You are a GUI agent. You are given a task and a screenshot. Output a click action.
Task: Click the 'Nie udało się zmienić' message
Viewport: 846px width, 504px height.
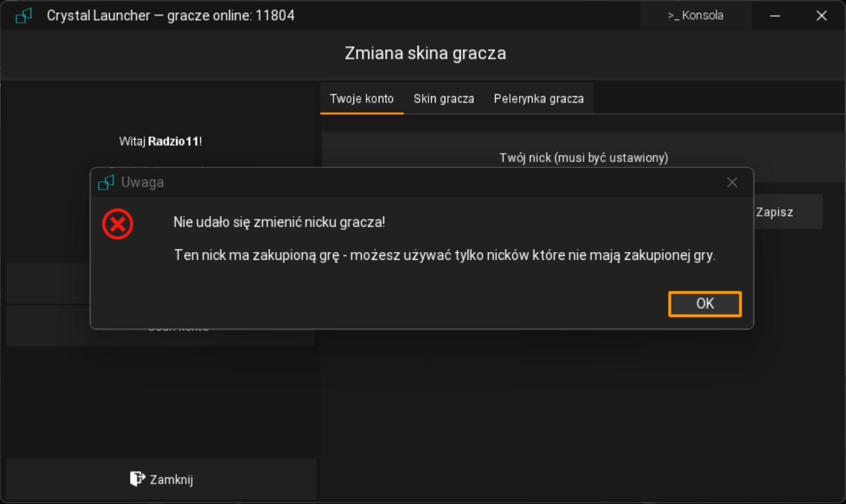279,223
